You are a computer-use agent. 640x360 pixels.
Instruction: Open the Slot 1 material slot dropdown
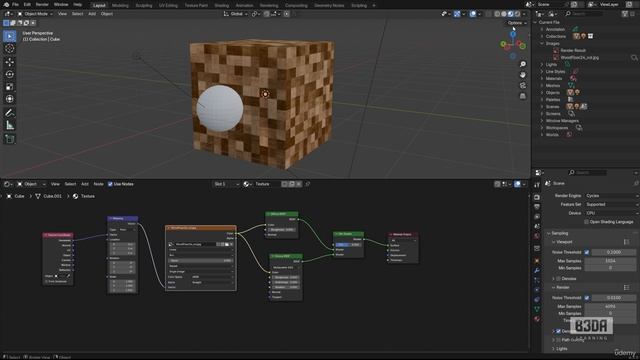[227, 184]
